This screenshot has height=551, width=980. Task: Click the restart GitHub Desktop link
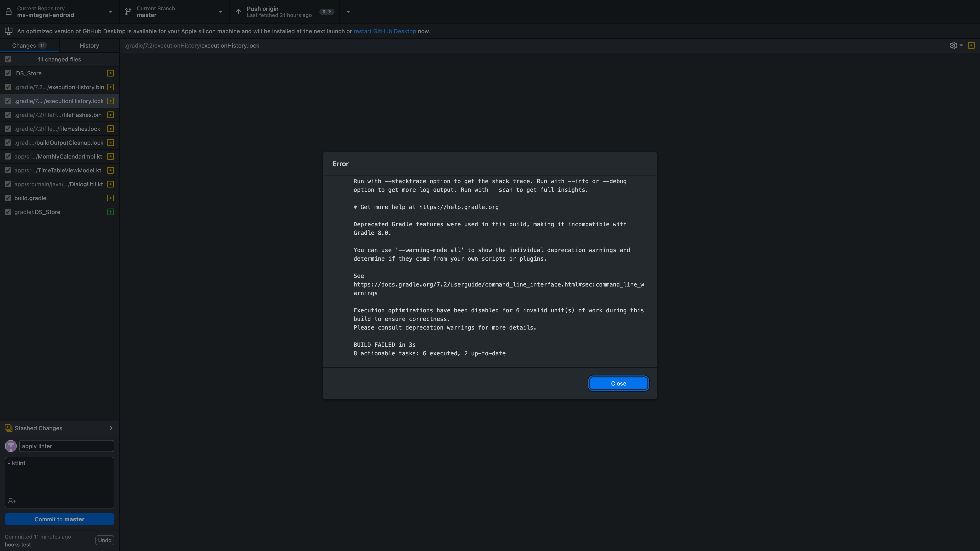point(385,31)
